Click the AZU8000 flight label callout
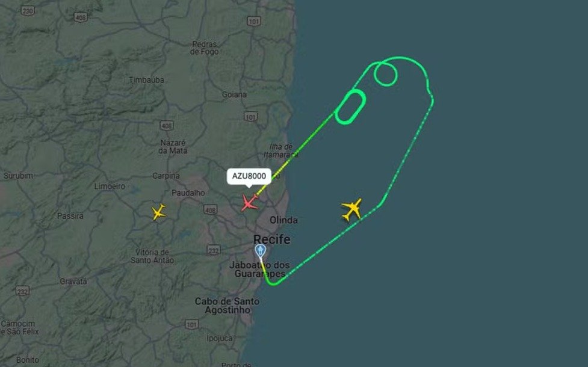The height and width of the screenshot is (367, 588). coord(249,176)
